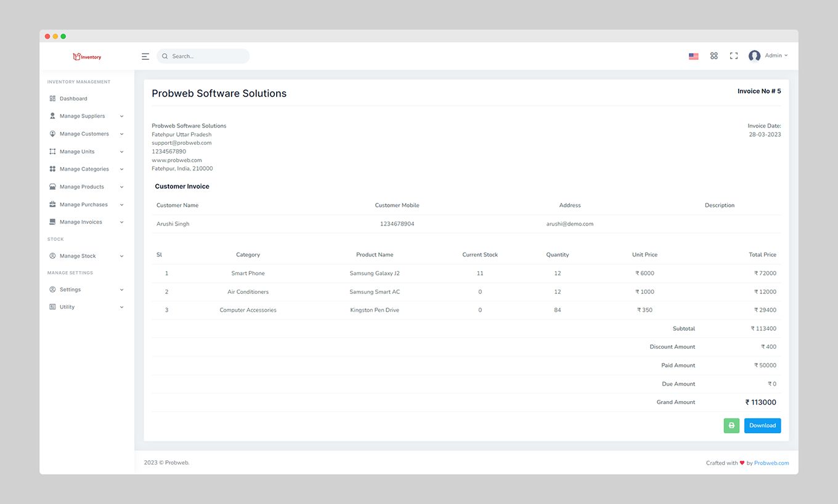This screenshot has width=838, height=504.
Task: Click total price ₹ 72000
Action: pos(765,273)
